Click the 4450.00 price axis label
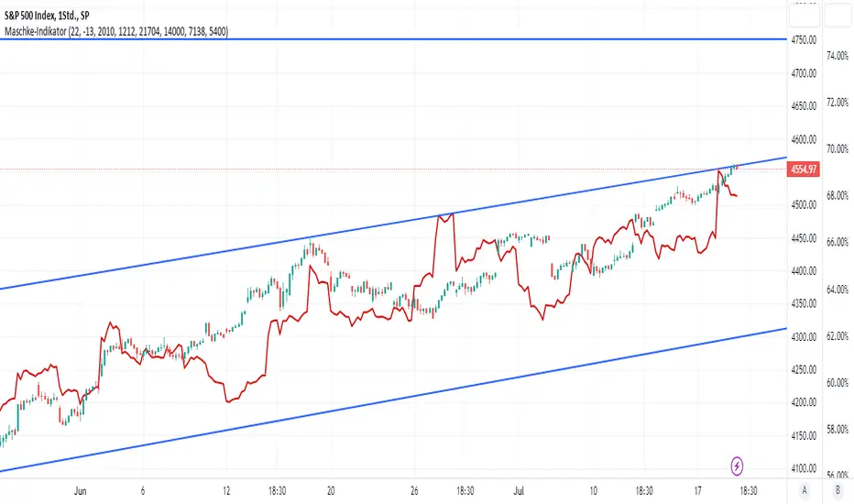The height and width of the screenshot is (504, 854). pyautogui.click(x=804, y=238)
